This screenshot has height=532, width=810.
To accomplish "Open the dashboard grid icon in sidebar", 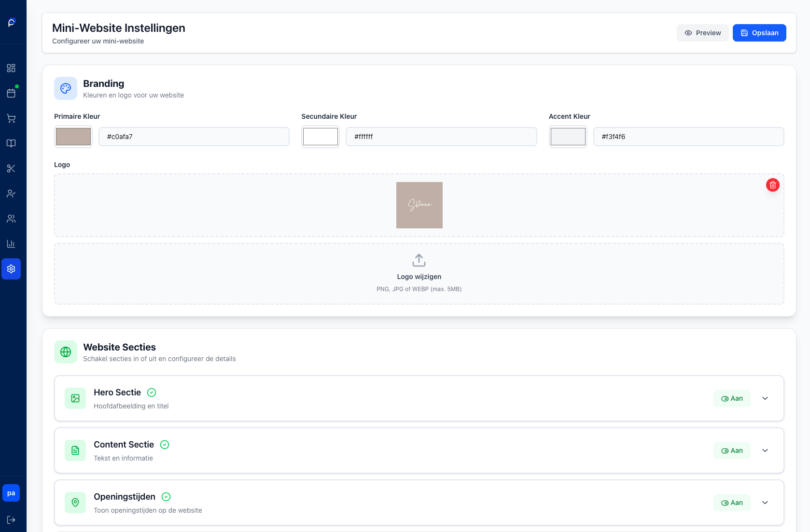I will pyautogui.click(x=11, y=68).
